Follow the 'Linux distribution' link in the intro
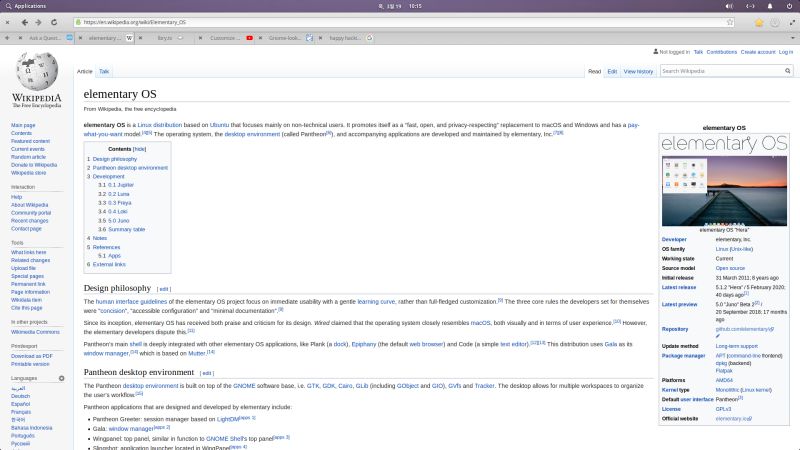Screen dimensions: 800x450 [x=160, y=125]
